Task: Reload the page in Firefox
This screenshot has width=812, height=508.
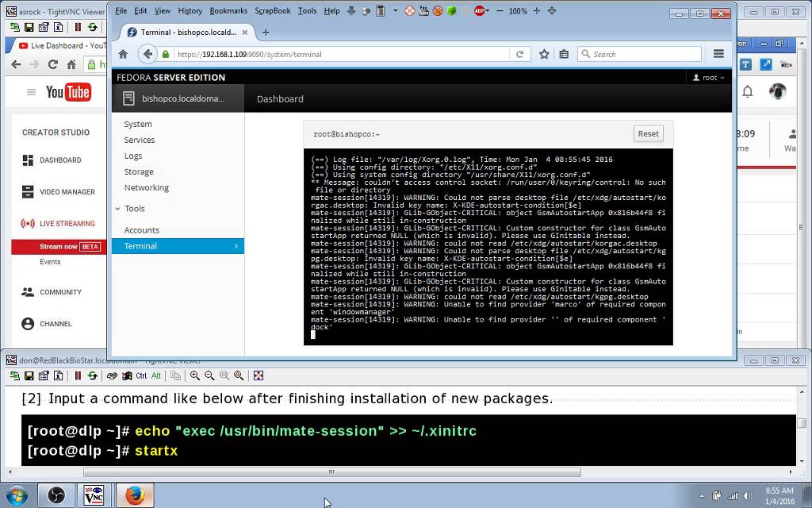Action: click(x=519, y=54)
